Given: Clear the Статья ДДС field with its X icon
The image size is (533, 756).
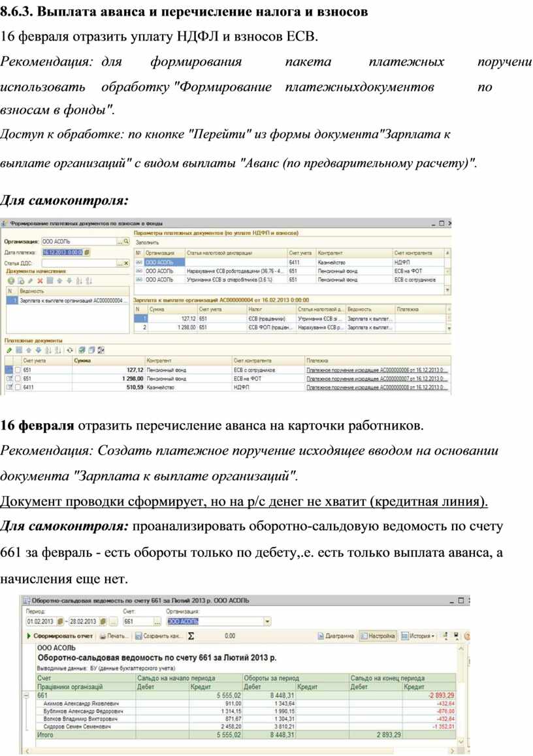Looking at the screenshot, I should 126,263.
